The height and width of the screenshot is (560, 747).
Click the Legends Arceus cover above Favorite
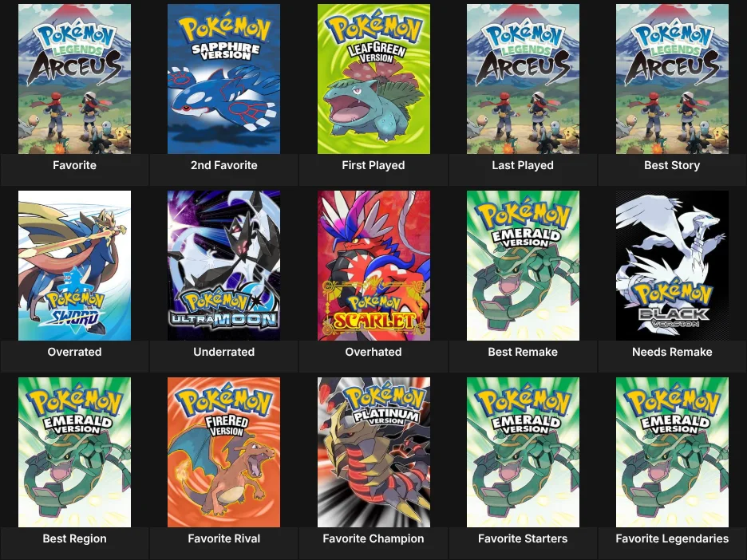click(74, 79)
